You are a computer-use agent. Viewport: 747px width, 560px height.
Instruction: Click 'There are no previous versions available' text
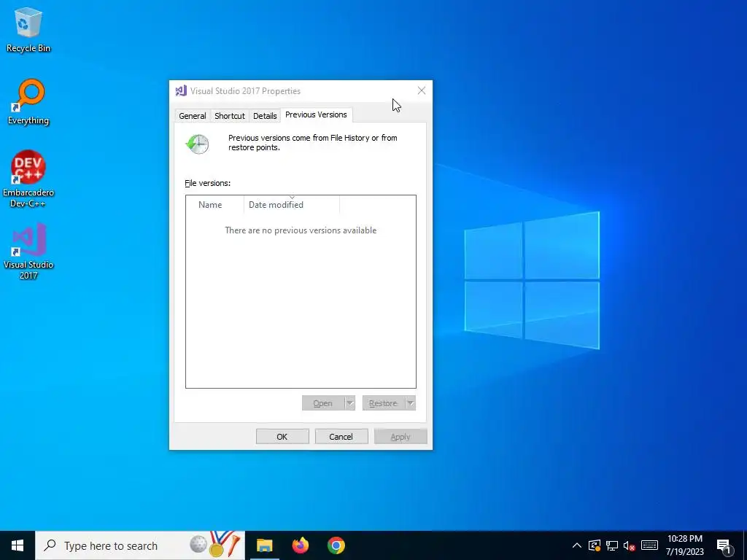tap(301, 230)
